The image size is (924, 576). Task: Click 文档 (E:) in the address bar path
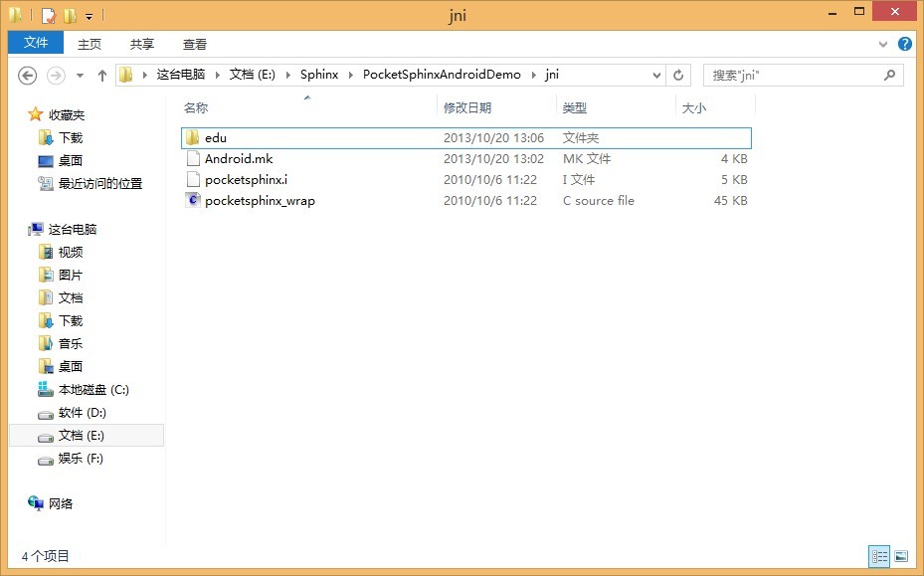tap(253, 75)
